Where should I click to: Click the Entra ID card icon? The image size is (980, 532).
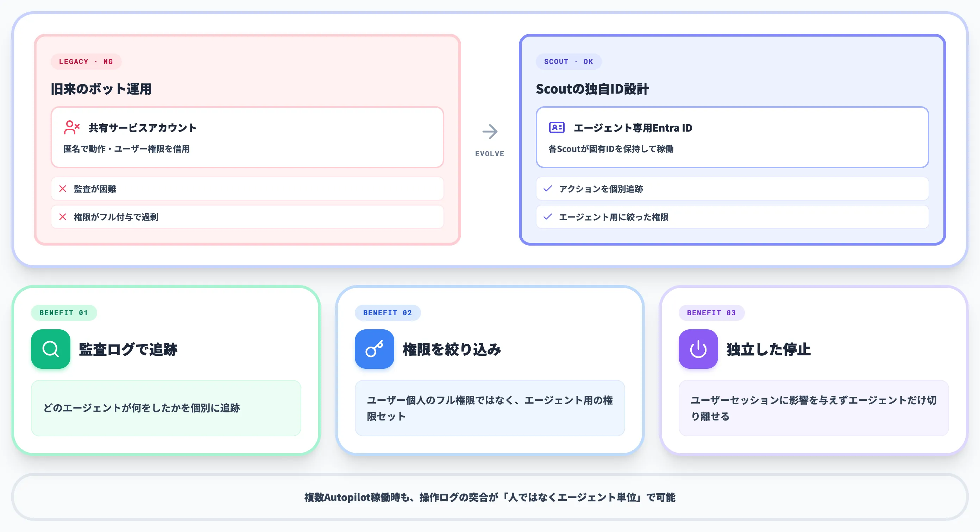(x=557, y=127)
